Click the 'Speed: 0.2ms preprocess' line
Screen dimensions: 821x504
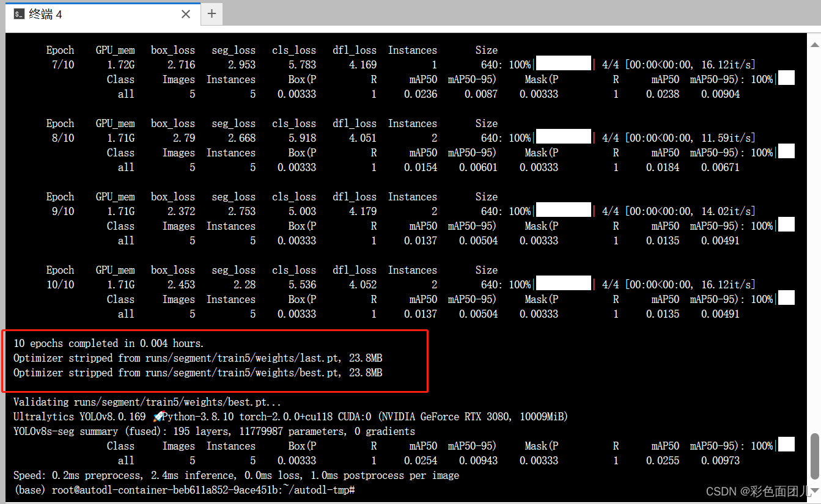tap(236, 475)
